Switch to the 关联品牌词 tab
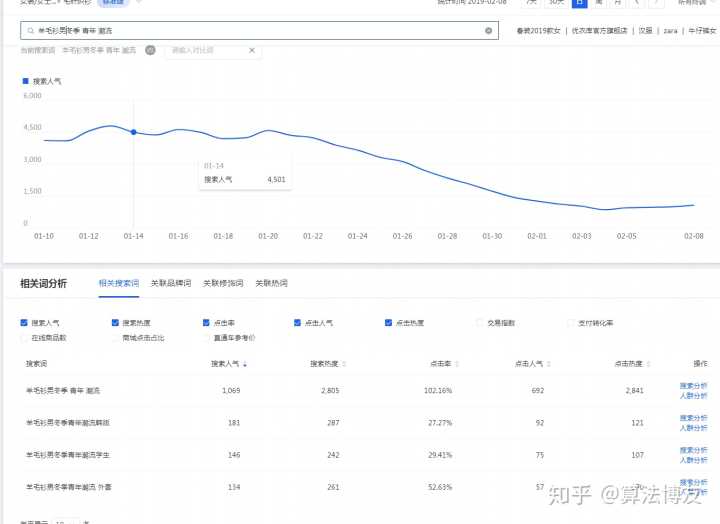The image size is (720, 524). click(x=170, y=284)
